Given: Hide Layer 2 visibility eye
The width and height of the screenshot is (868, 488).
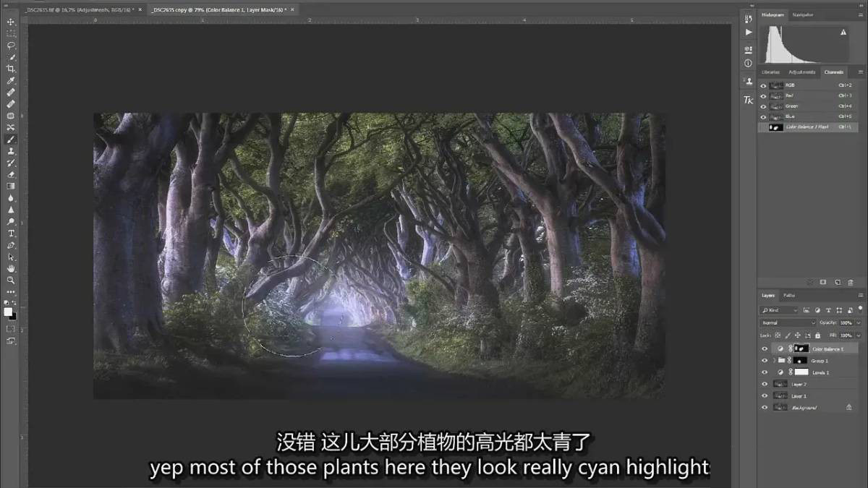Looking at the screenshot, I should 765,384.
